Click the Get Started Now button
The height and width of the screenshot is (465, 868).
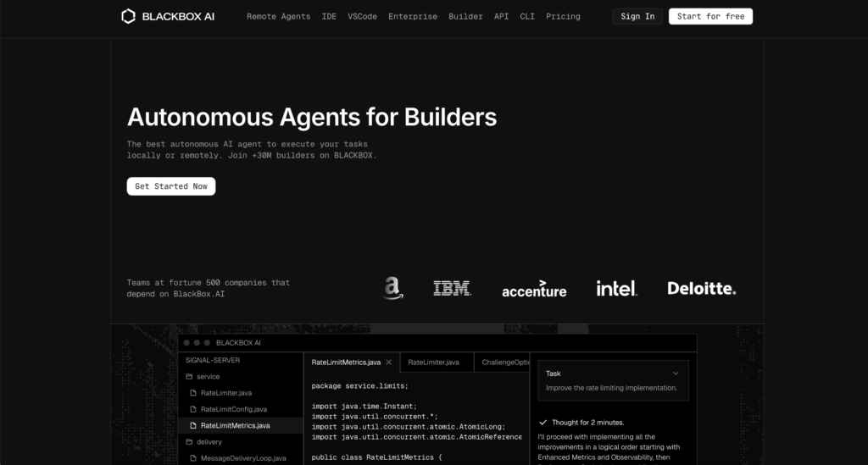coord(170,186)
